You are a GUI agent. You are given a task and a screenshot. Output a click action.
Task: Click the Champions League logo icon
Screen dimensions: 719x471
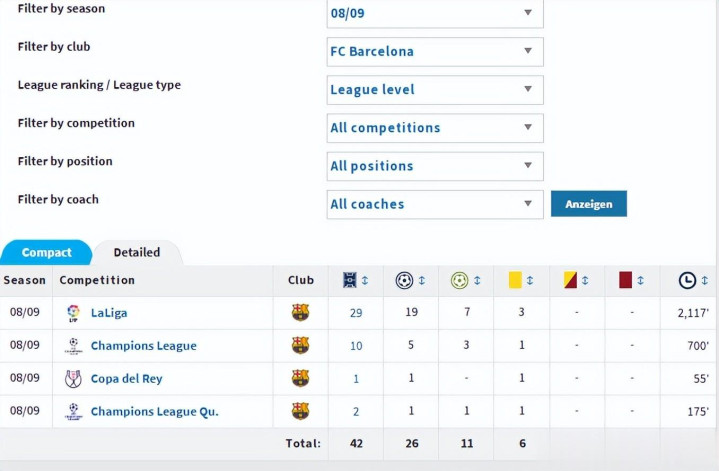pos(72,346)
